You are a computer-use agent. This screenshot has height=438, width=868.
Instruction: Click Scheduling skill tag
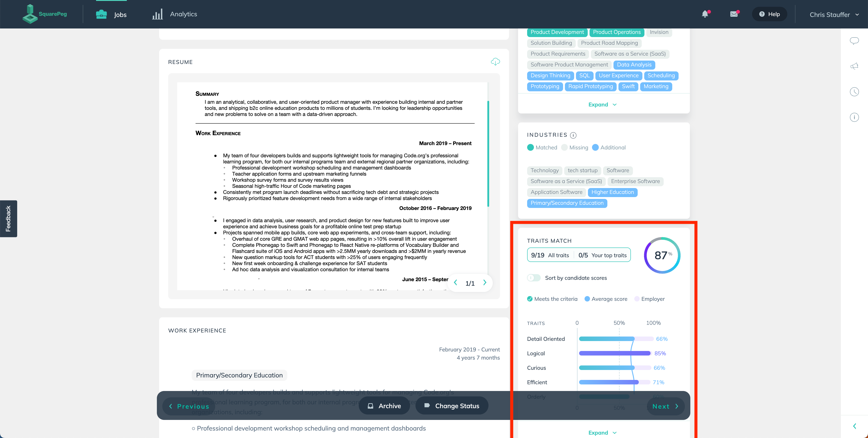pyautogui.click(x=661, y=75)
